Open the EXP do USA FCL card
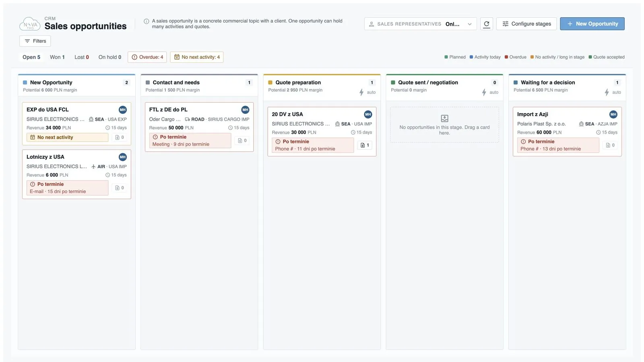The width and height of the screenshot is (644, 362). click(x=76, y=123)
